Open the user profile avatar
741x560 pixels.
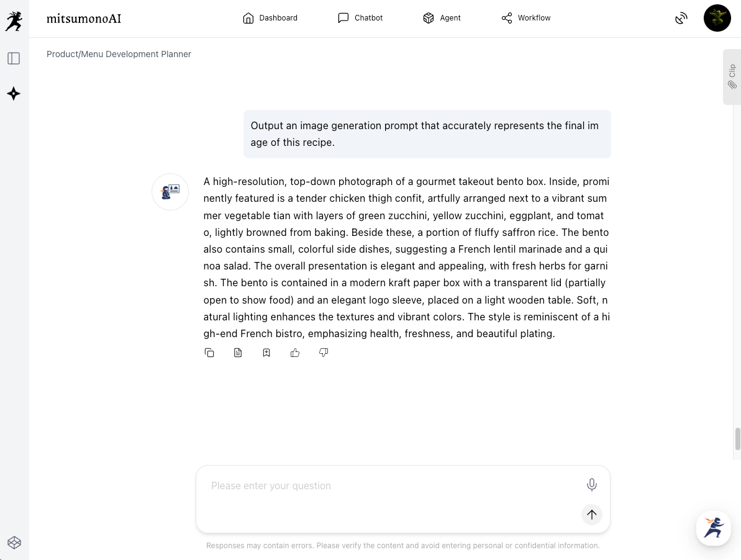(717, 18)
